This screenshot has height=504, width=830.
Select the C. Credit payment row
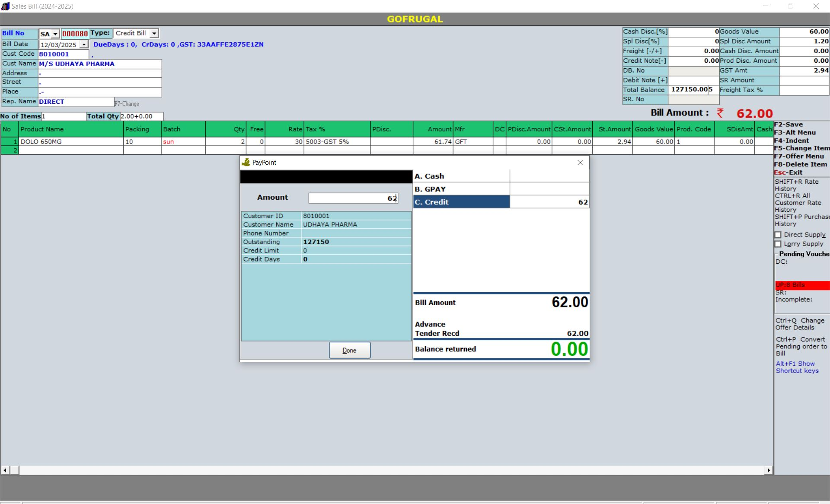[x=461, y=202]
